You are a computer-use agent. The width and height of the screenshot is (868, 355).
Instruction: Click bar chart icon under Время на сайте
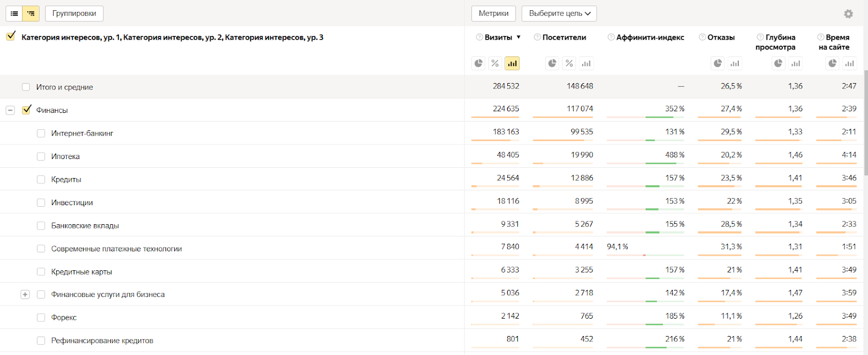(x=850, y=64)
